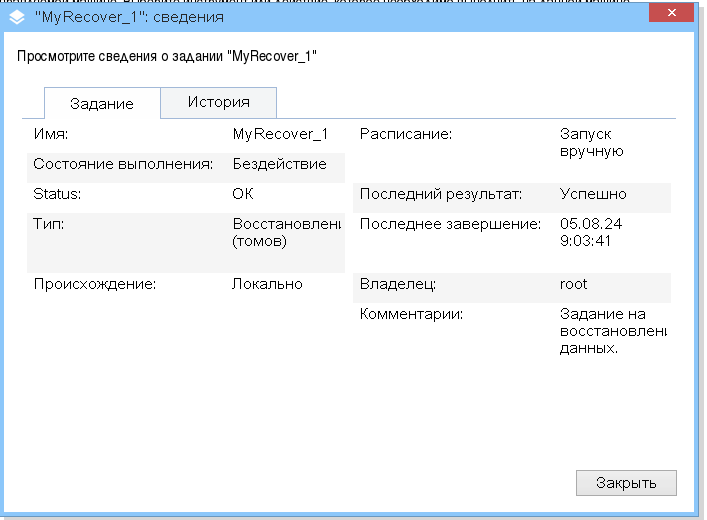Select the last completion date 05.08.24

coord(586,224)
